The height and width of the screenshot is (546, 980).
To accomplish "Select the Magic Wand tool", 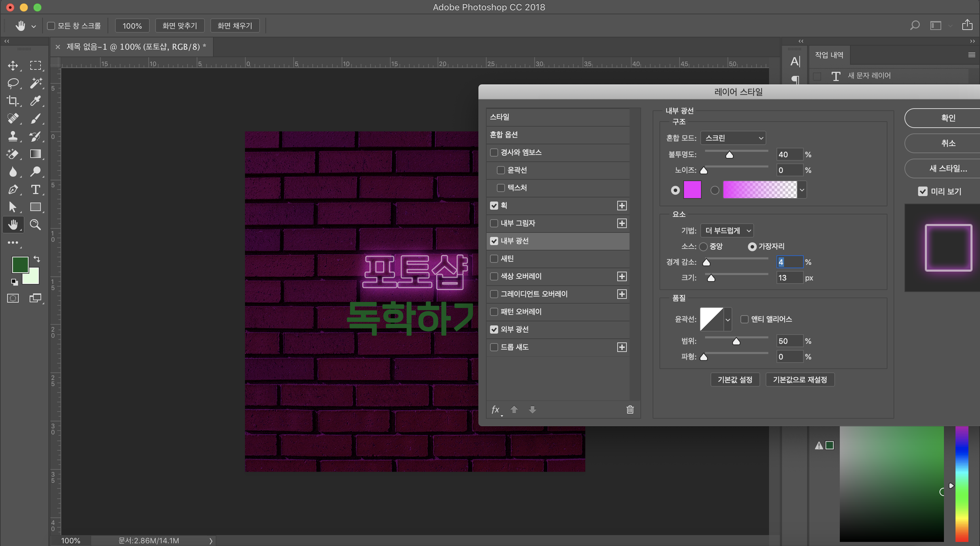I will tap(35, 83).
